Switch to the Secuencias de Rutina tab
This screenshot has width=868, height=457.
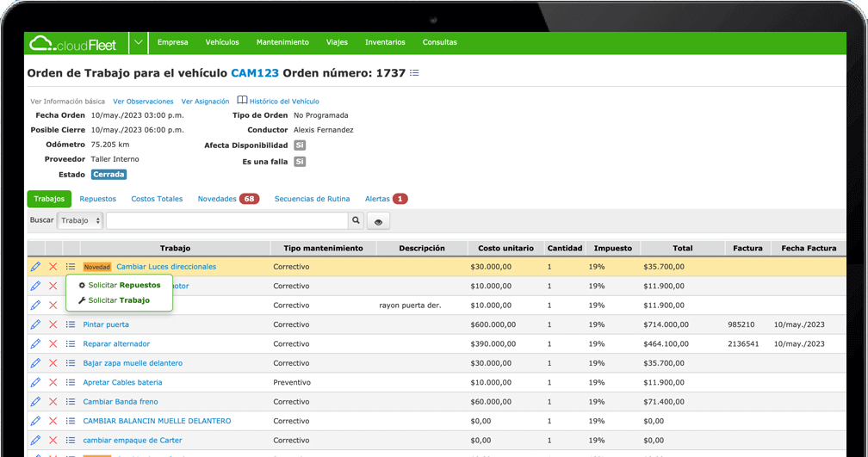[x=313, y=199]
